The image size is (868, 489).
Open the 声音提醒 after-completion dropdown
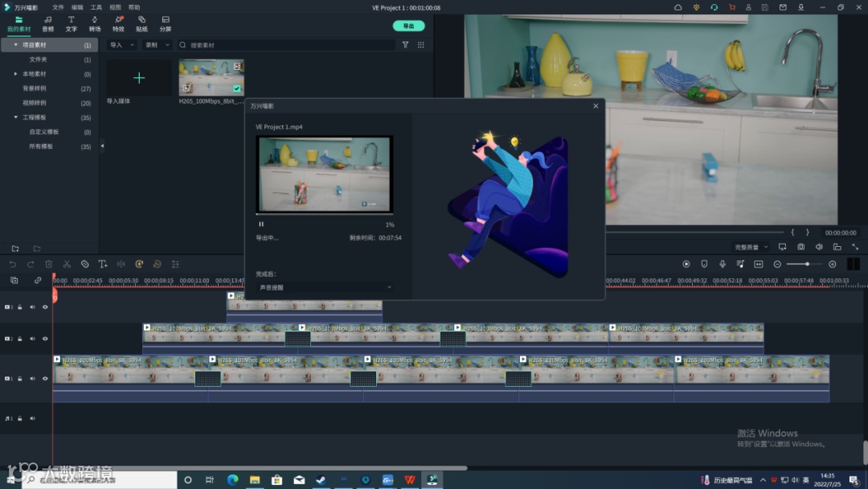(325, 287)
